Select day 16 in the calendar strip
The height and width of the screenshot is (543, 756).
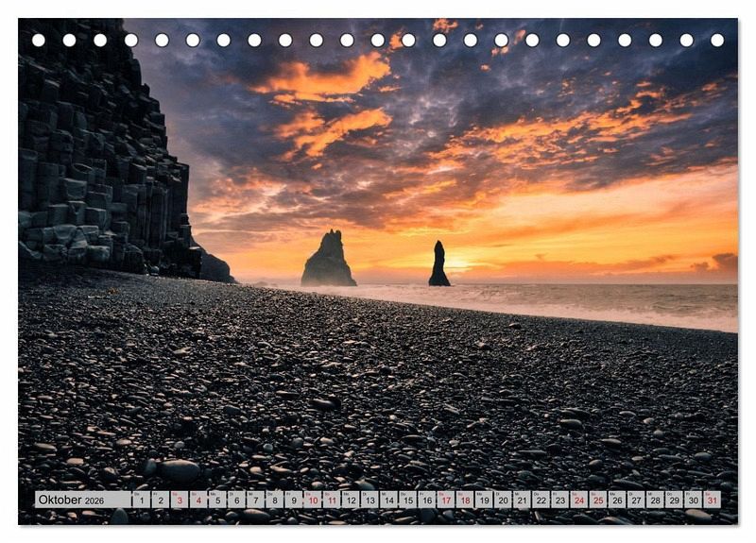click(x=427, y=500)
